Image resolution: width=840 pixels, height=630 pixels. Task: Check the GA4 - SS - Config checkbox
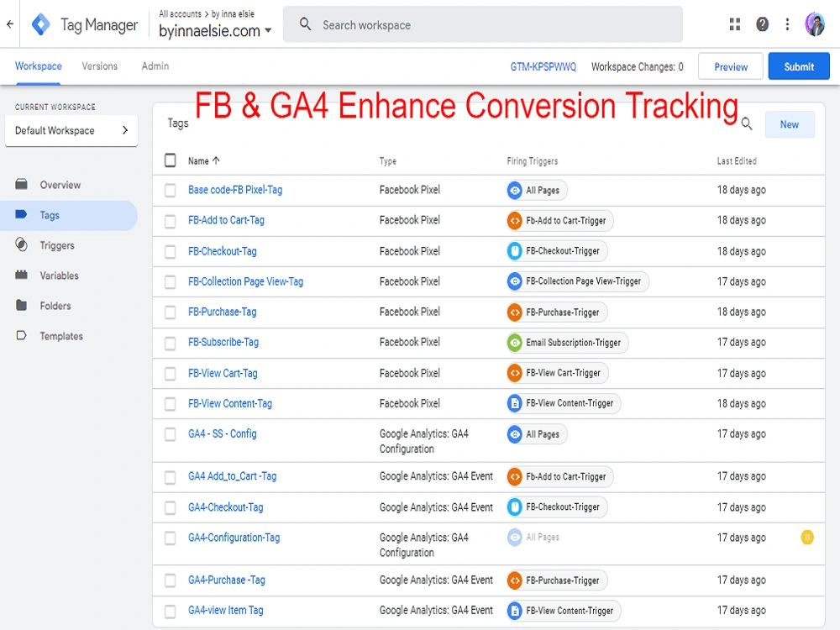point(170,434)
